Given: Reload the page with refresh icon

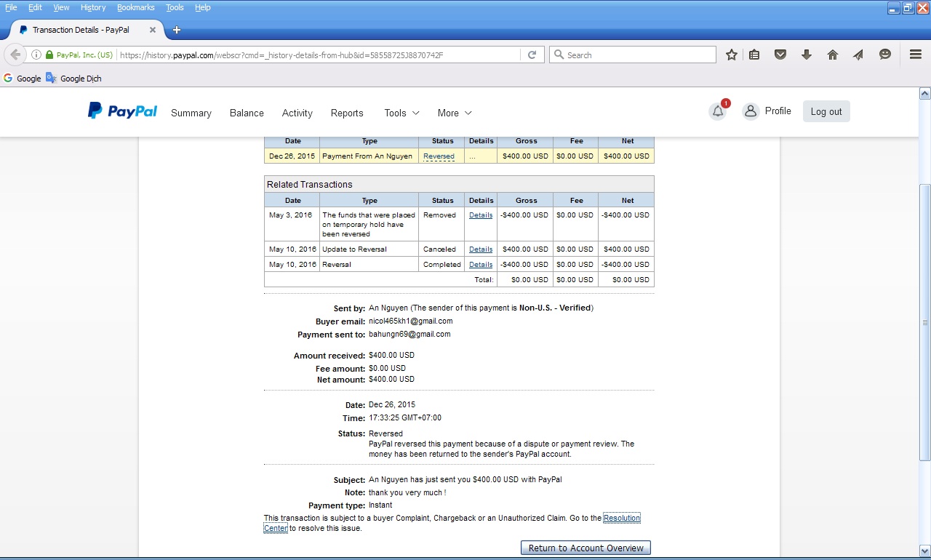Looking at the screenshot, I should [532, 55].
